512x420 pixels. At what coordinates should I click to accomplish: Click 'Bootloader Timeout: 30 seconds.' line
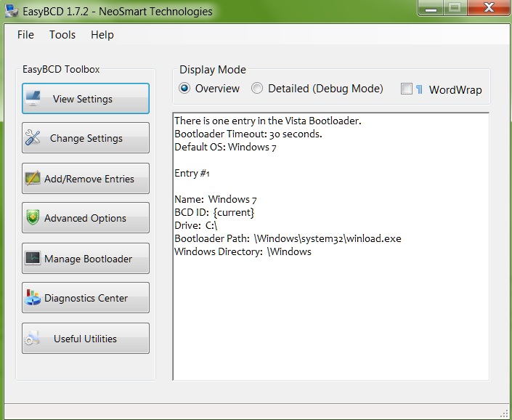coord(248,134)
